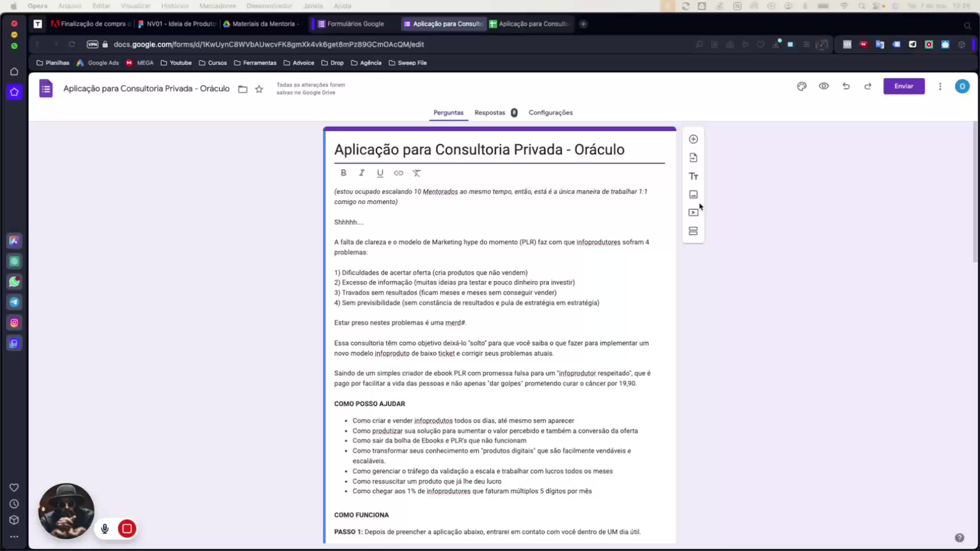Open the Cursos bookmark folder

[x=213, y=63]
